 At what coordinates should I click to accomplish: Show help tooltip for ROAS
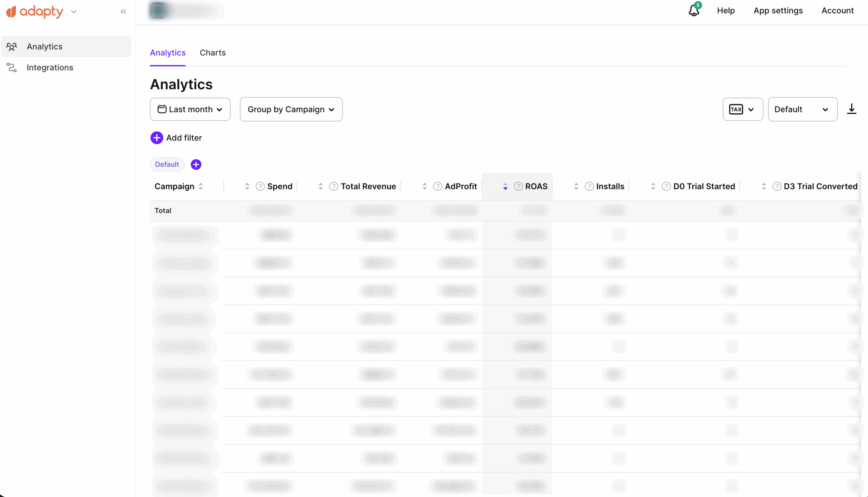pos(518,186)
